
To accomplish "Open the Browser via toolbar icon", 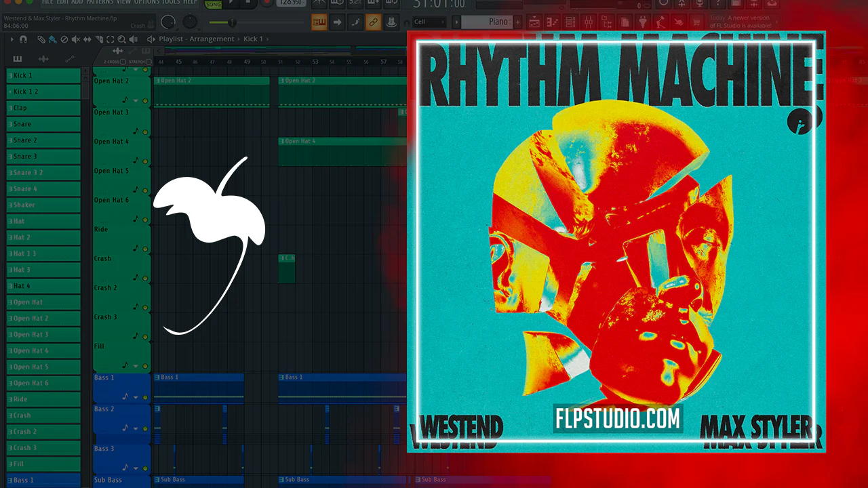I will pos(606,22).
